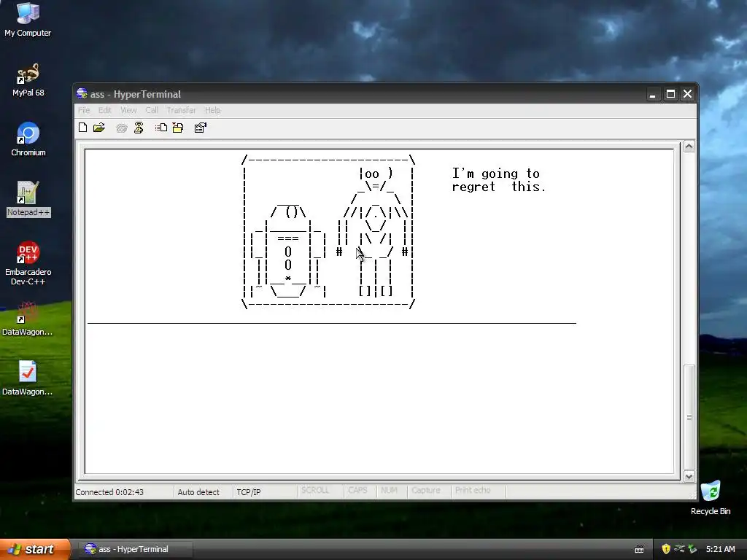Click the HyperTerminal title bar icon
The height and width of the screenshot is (560, 747).
point(82,93)
